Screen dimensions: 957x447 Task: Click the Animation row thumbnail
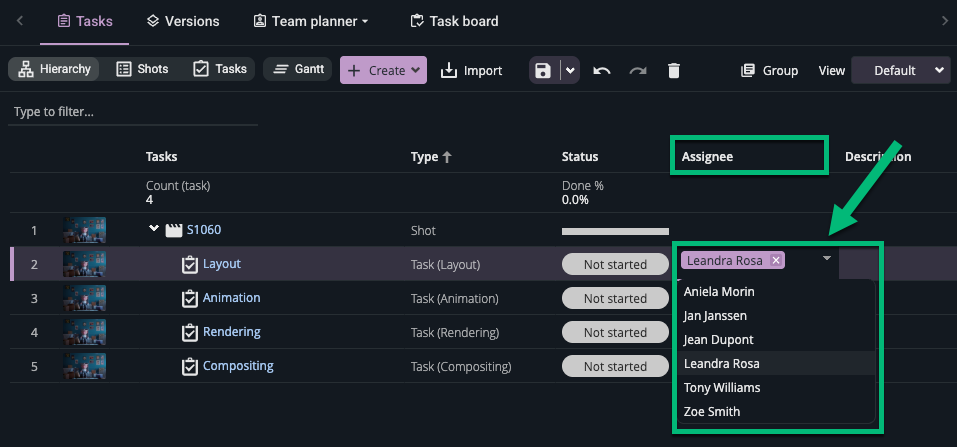point(84,298)
